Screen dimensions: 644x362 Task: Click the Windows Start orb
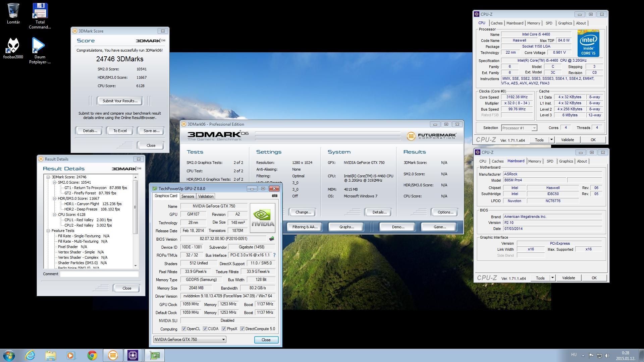click(x=9, y=355)
